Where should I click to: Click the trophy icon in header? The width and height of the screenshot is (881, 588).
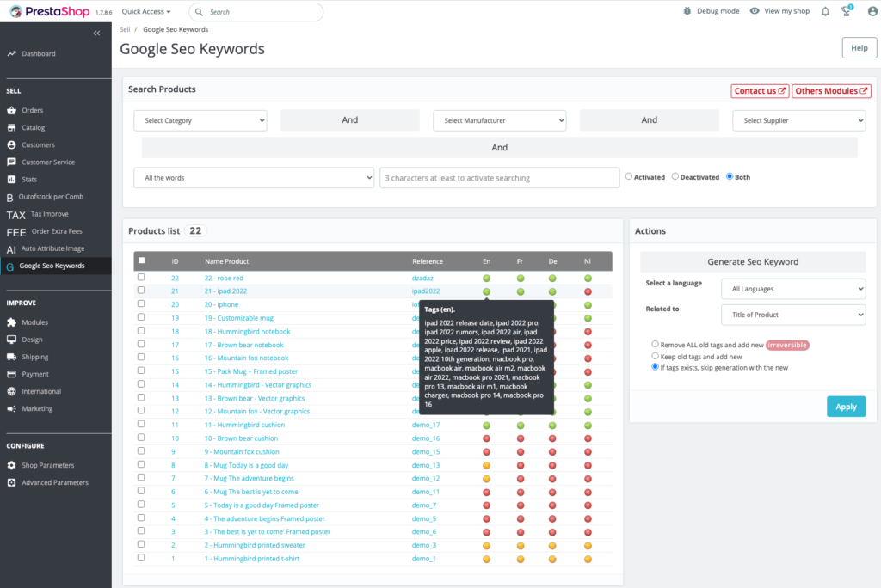point(847,10)
